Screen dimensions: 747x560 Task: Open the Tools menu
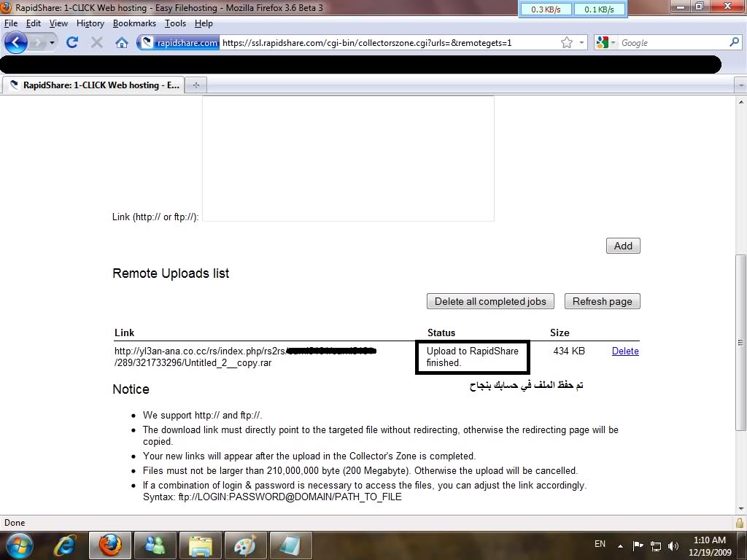175,23
